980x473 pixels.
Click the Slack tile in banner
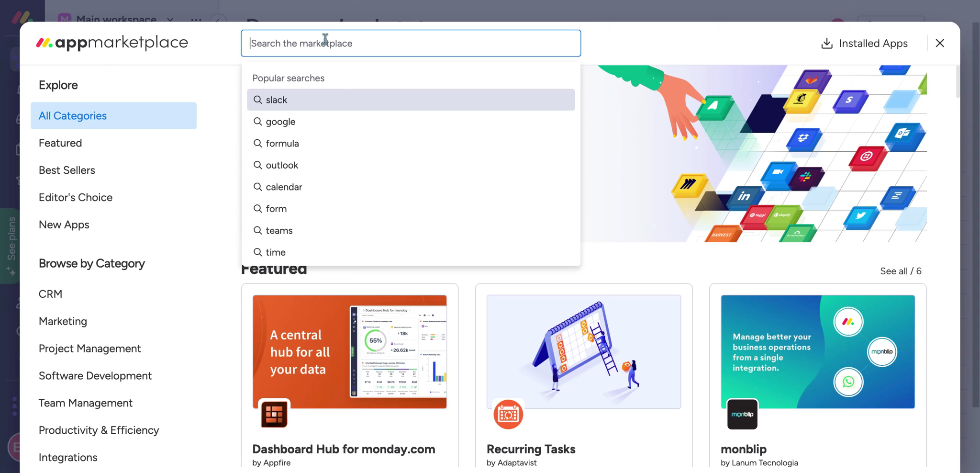point(806,178)
